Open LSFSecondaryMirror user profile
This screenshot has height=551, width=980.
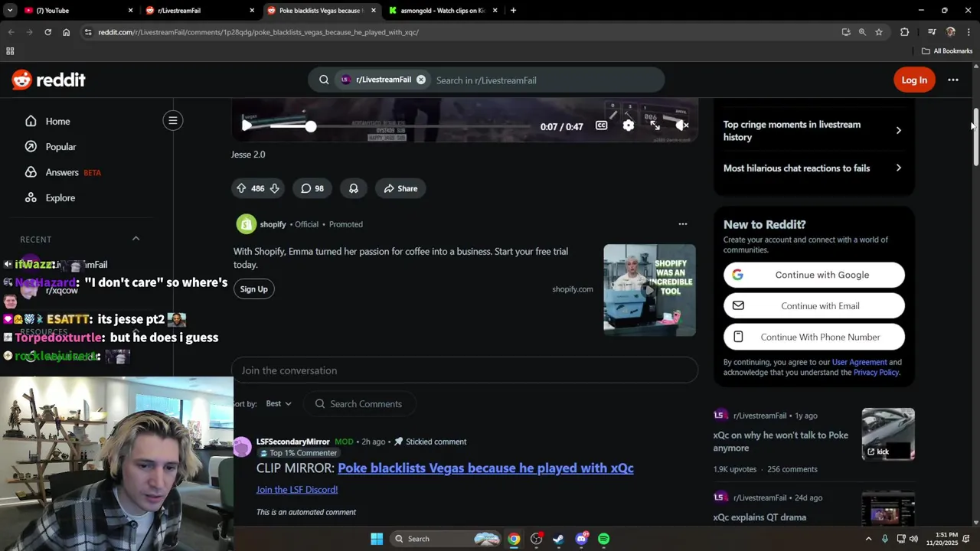pyautogui.click(x=292, y=442)
